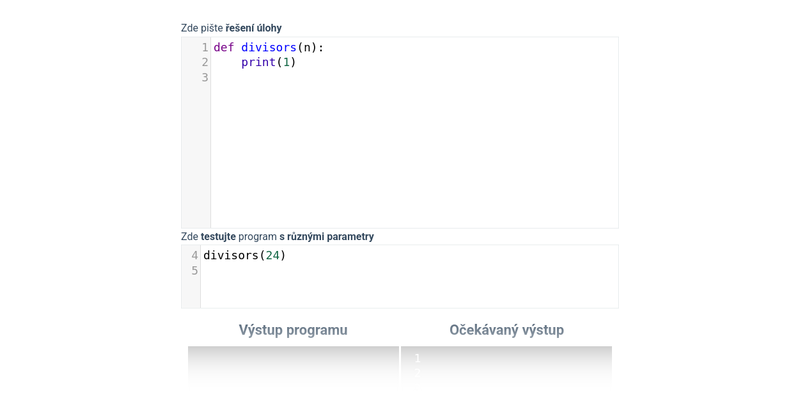Click the 'Výstup programu' heading
Viewport: 800px width, 400px height.
point(293,330)
